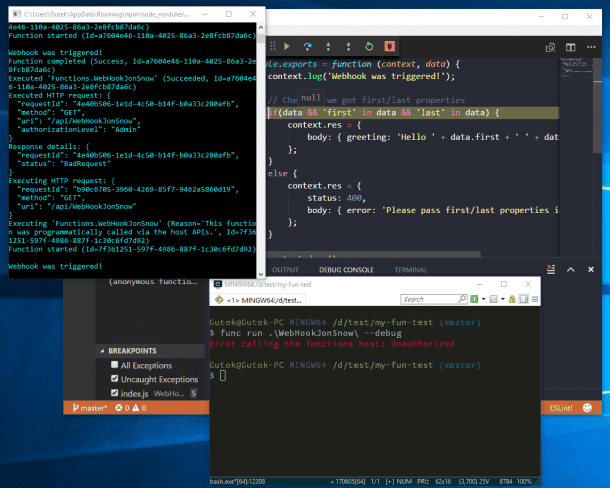610x488 pixels.
Task: Click the Step Over debug icon
Action: tap(307, 47)
